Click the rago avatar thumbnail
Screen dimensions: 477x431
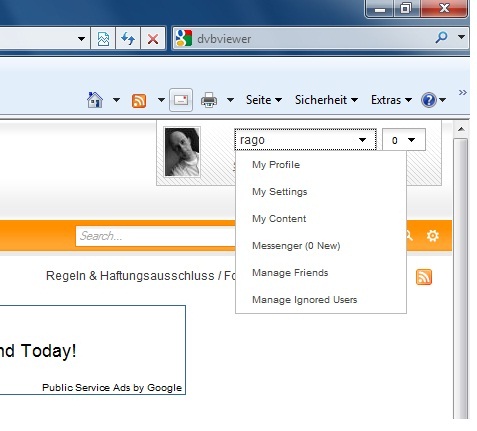[182, 152]
